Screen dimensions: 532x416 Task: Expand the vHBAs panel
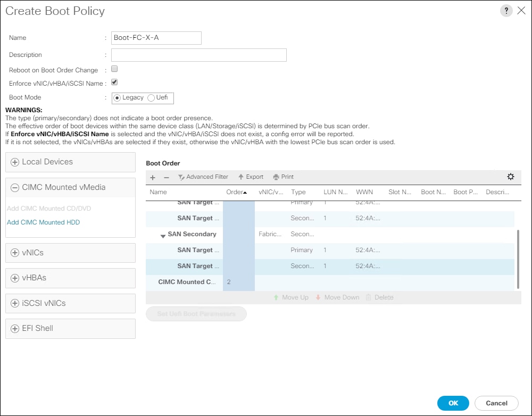pos(14,278)
